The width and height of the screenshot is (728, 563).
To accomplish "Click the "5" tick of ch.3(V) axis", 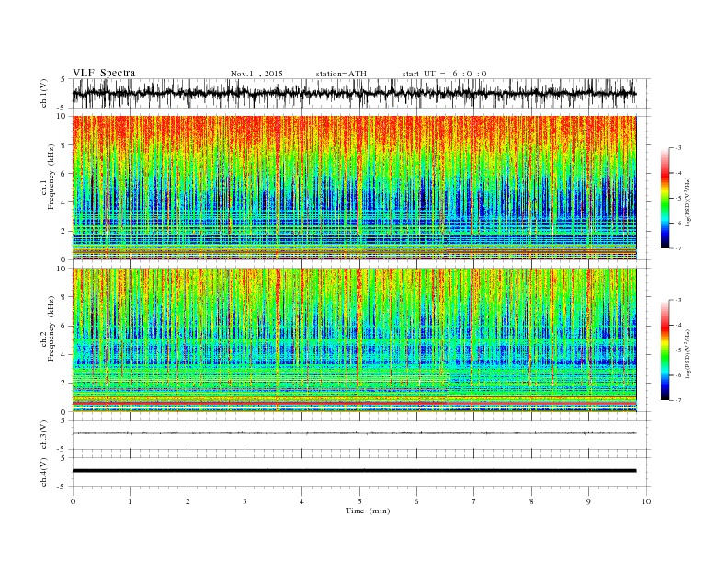I will coord(63,420).
